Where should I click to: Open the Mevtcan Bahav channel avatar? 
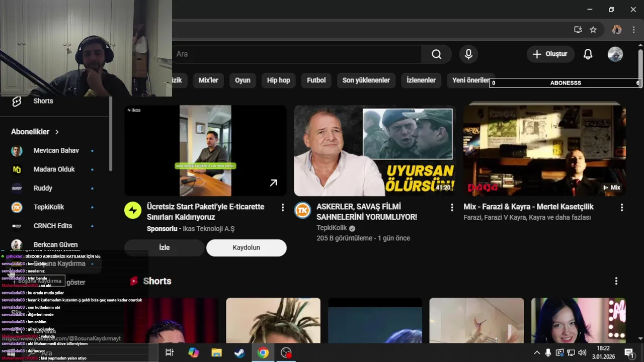tap(17, 151)
